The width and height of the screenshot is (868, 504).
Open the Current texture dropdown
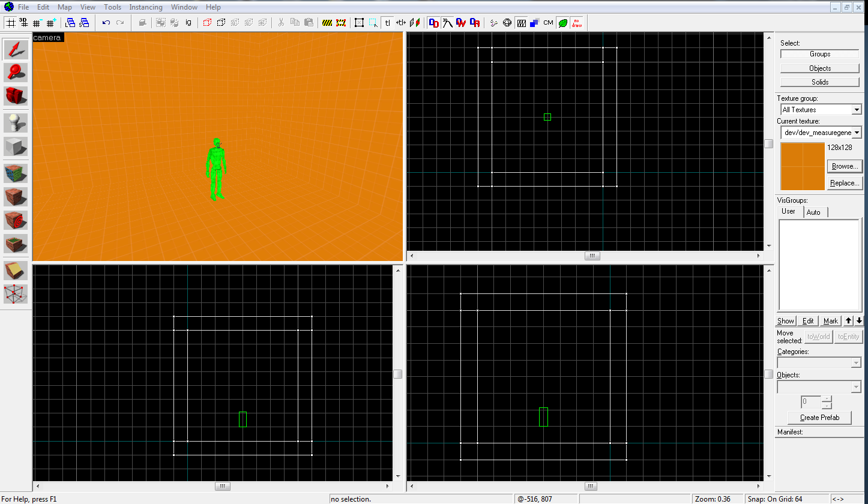click(857, 133)
